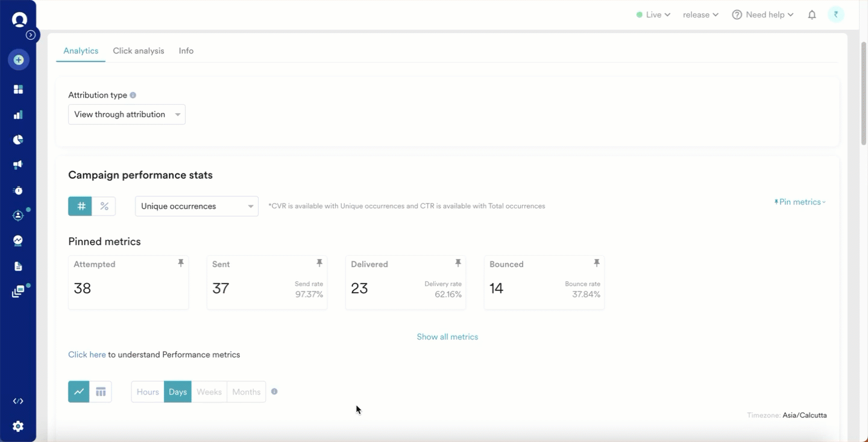This screenshot has height=442, width=868.
Task: Click the rupee account avatar
Action: point(836,15)
